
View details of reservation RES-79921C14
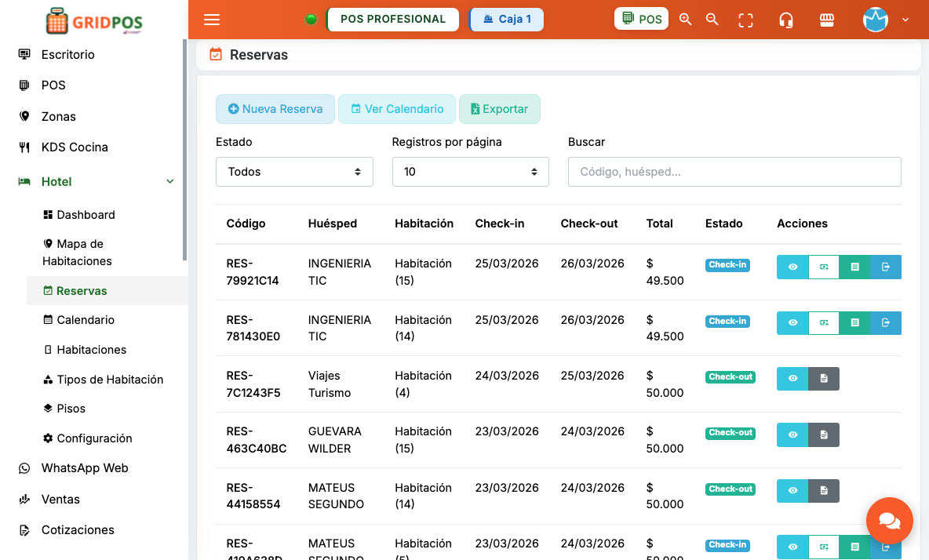pos(792,267)
